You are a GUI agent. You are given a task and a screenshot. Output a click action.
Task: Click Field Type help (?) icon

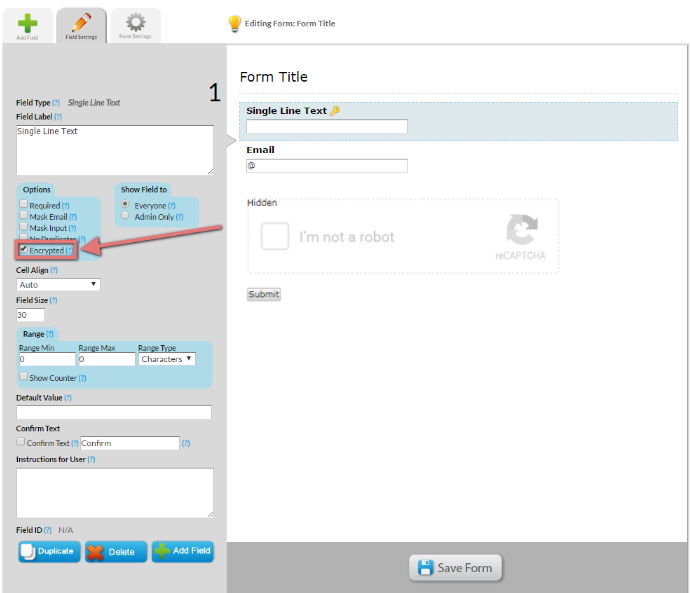click(56, 103)
